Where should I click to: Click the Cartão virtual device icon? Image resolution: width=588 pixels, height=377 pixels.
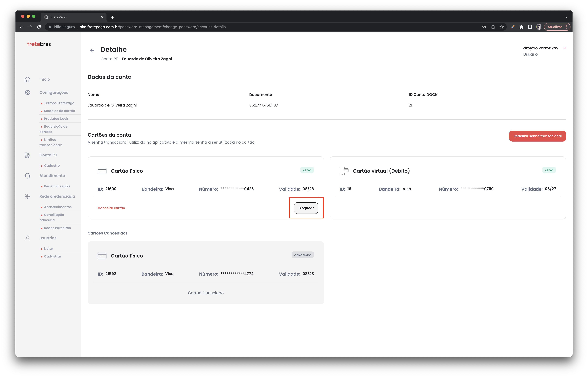(x=344, y=171)
